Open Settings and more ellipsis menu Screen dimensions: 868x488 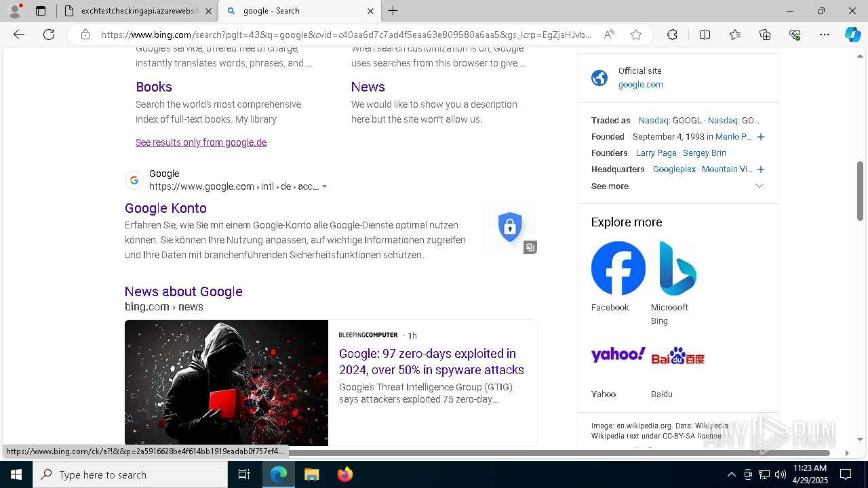[x=825, y=35]
